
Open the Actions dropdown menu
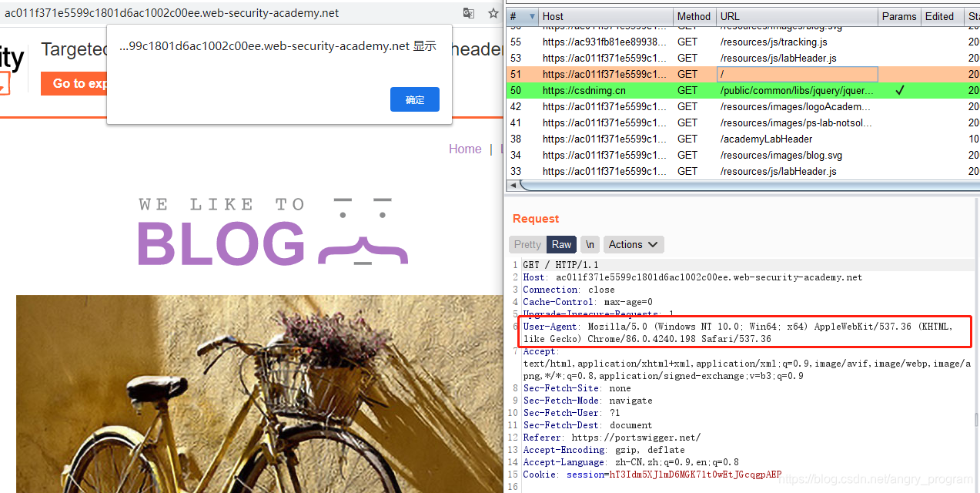pyautogui.click(x=634, y=244)
